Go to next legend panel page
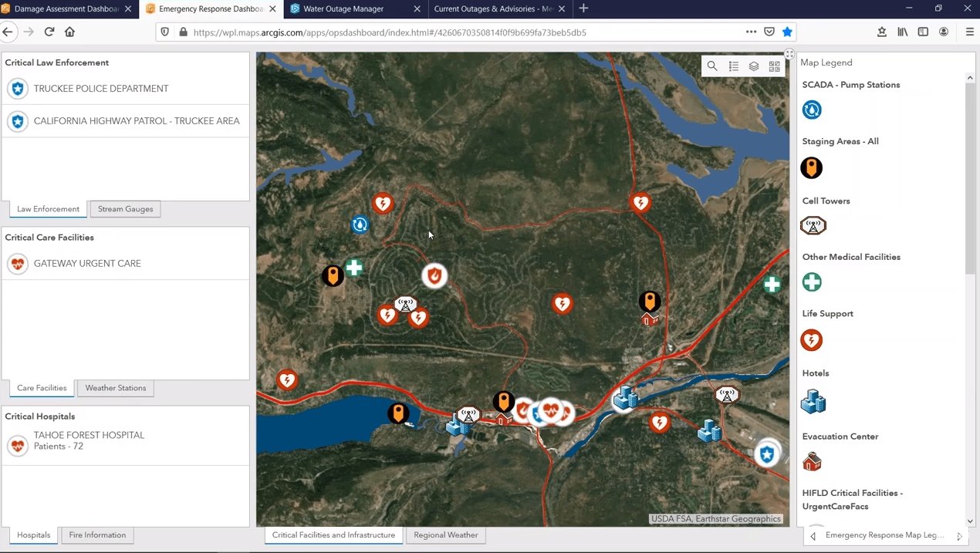Image resolution: width=980 pixels, height=553 pixels. click(x=959, y=536)
